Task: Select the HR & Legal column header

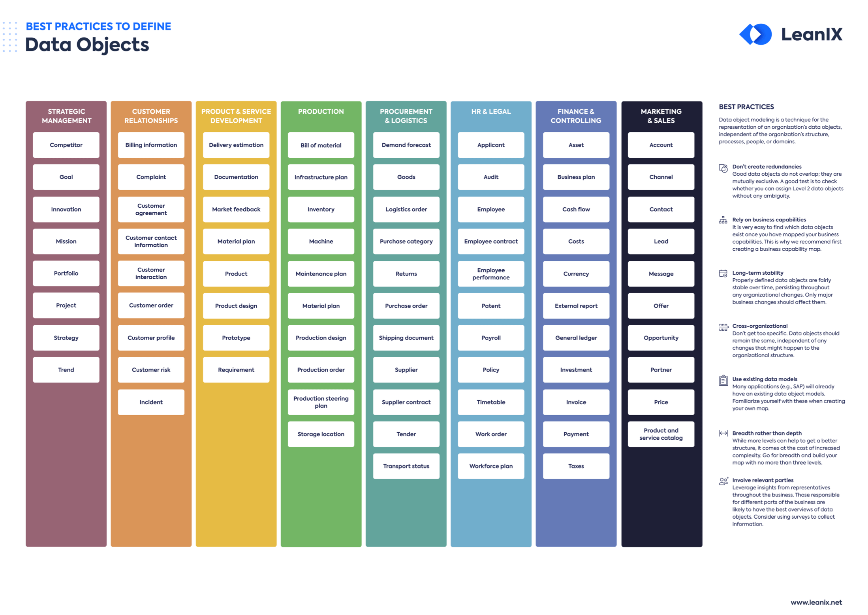Action: coord(490,112)
